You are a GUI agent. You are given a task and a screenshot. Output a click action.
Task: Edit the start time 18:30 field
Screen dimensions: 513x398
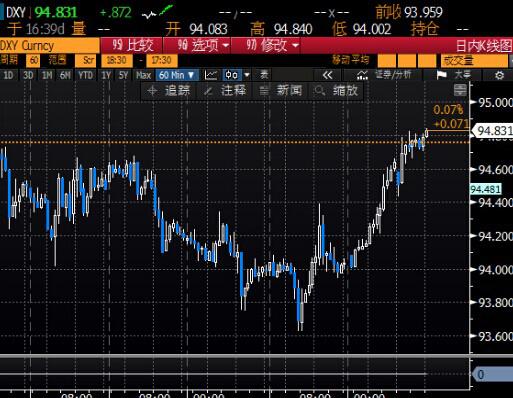tap(116, 60)
